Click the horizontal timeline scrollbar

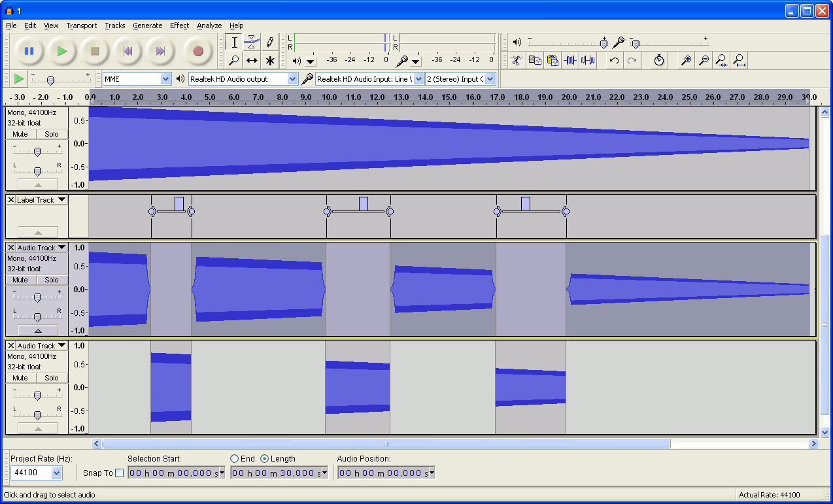386,444
